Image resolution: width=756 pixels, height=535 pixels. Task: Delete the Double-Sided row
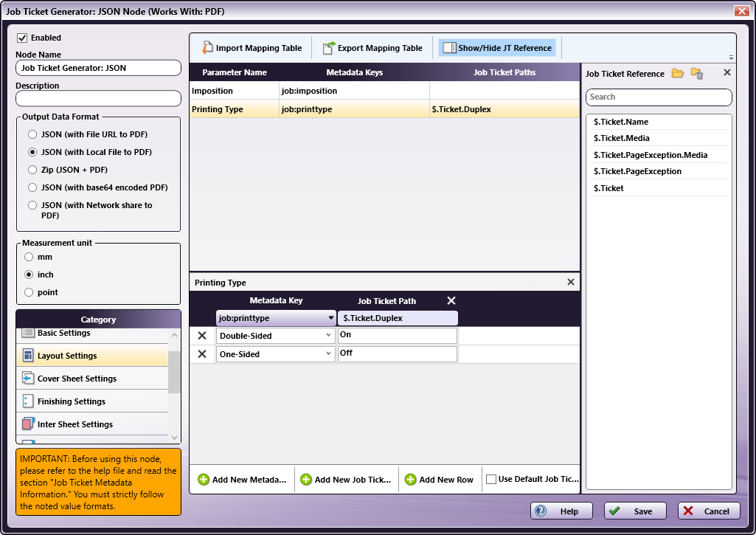click(x=202, y=335)
